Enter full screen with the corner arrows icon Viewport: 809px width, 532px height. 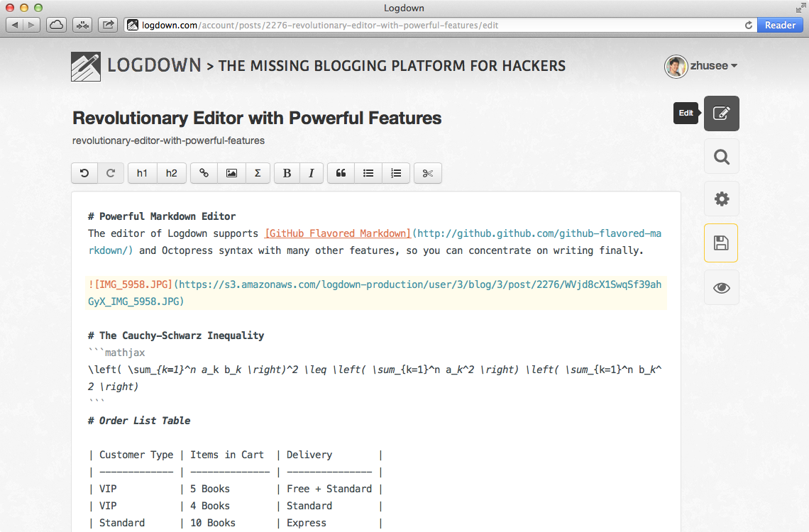coord(800,8)
